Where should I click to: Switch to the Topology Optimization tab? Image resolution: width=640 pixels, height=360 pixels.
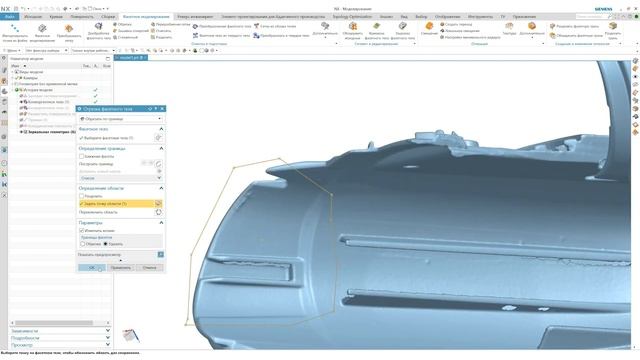352,17
